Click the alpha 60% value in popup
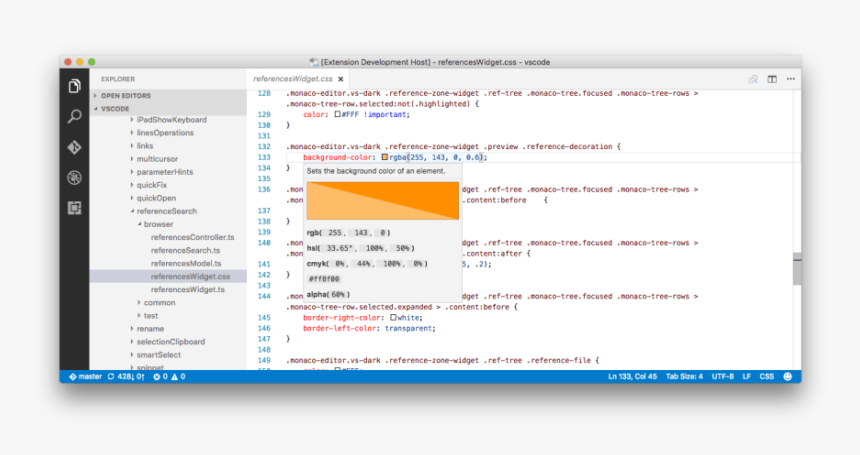 pos(338,294)
